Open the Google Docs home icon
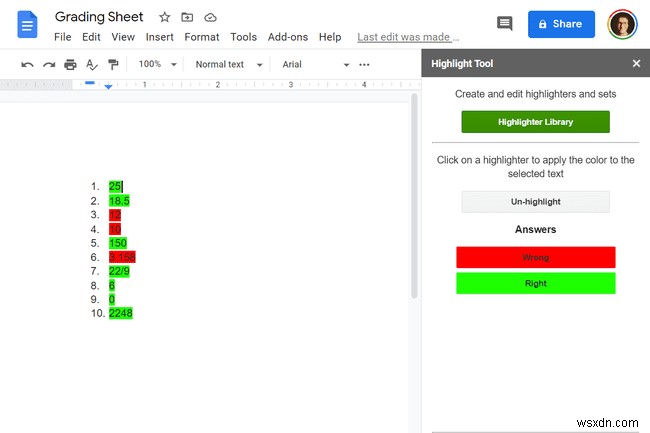The image size is (650, 433). (x=27, y=24)
